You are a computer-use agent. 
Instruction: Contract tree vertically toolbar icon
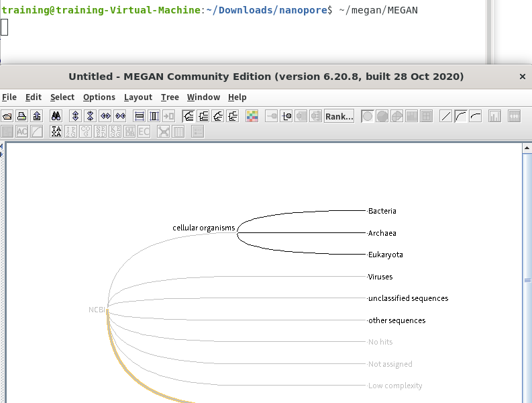point(91,116)
